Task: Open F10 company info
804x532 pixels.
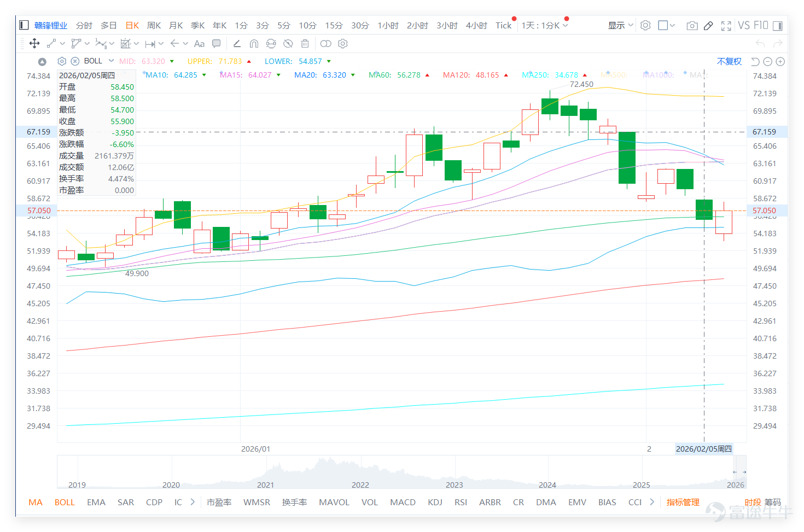Action: click(761, 25)
